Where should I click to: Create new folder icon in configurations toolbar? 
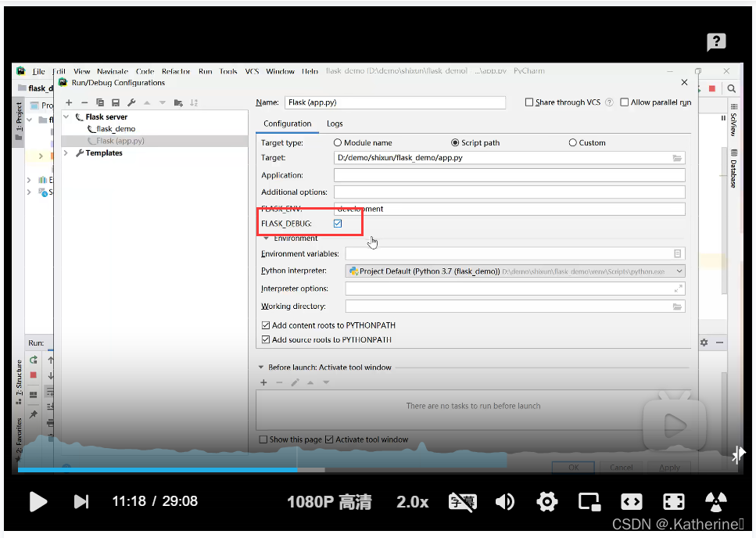click(178, 102)
